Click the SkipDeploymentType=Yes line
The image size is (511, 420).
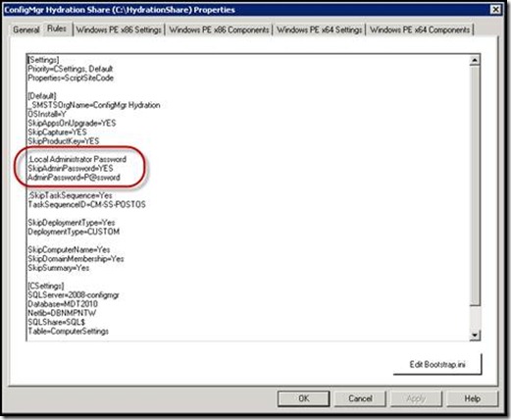pyautogui.click(x=72, y=223)
